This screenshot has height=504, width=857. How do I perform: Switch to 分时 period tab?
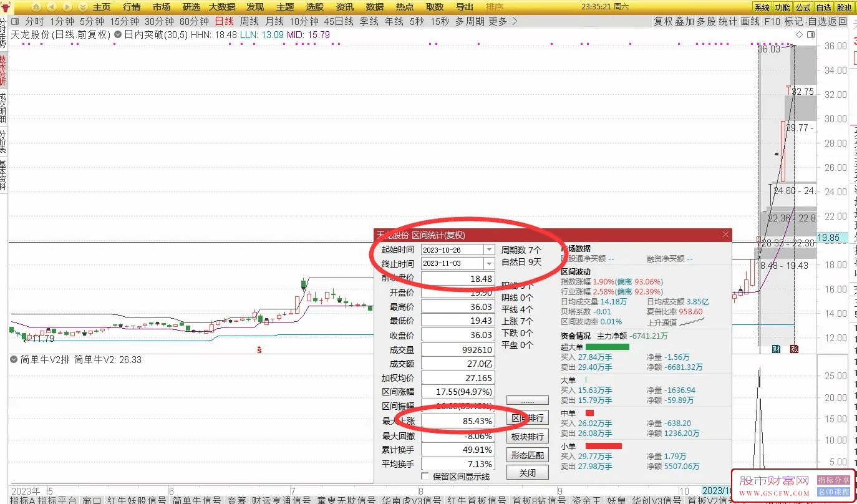point(35,21)
